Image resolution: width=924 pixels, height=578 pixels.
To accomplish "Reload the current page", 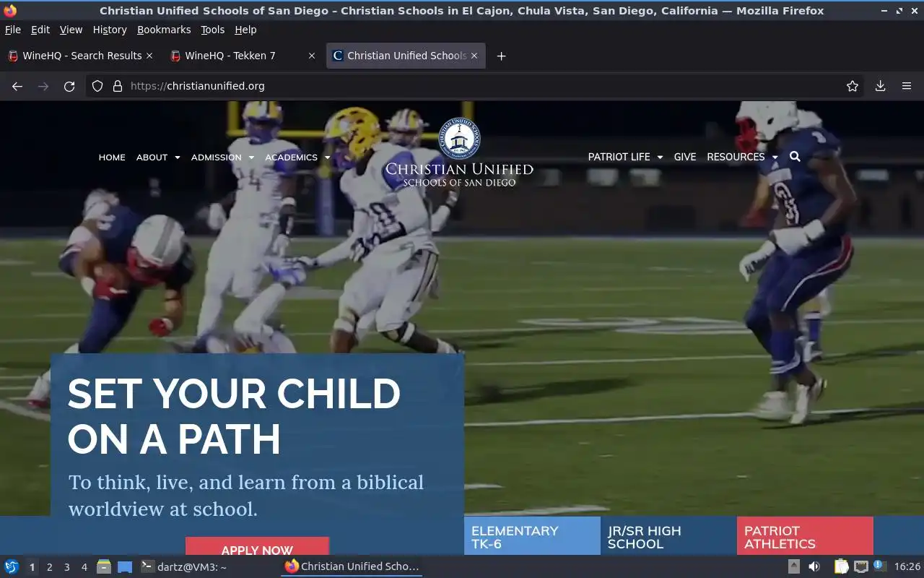I will pyautogui.click(x=69, y=86).
